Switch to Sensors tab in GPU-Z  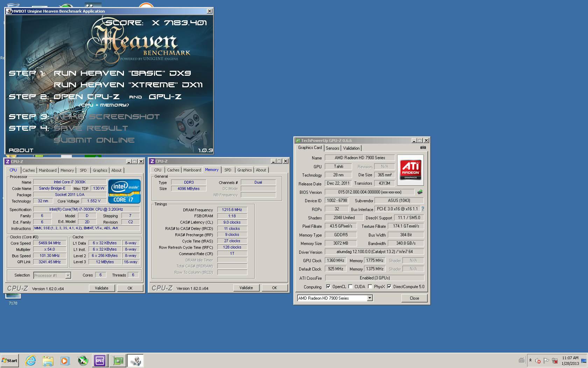click(332, 148)
